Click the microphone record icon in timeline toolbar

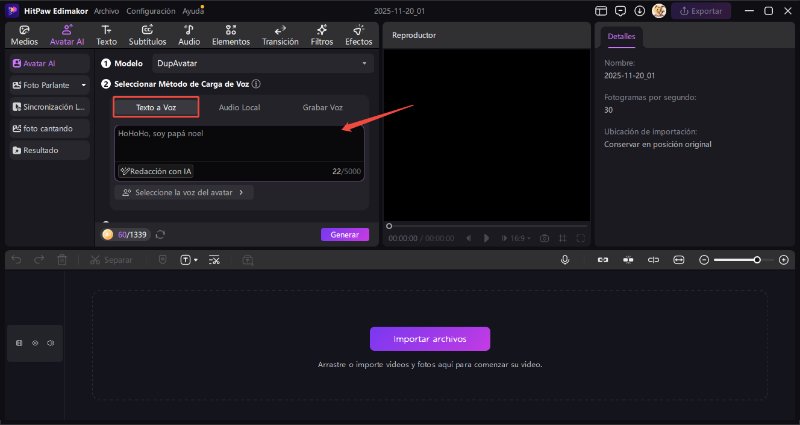coord(565,259)
